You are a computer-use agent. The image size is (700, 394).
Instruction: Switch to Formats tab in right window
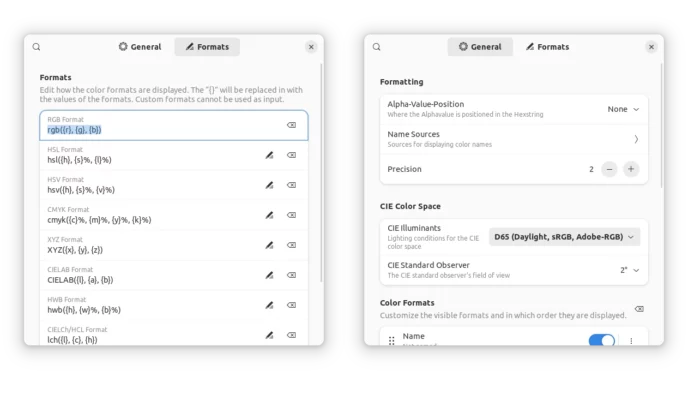547,47
